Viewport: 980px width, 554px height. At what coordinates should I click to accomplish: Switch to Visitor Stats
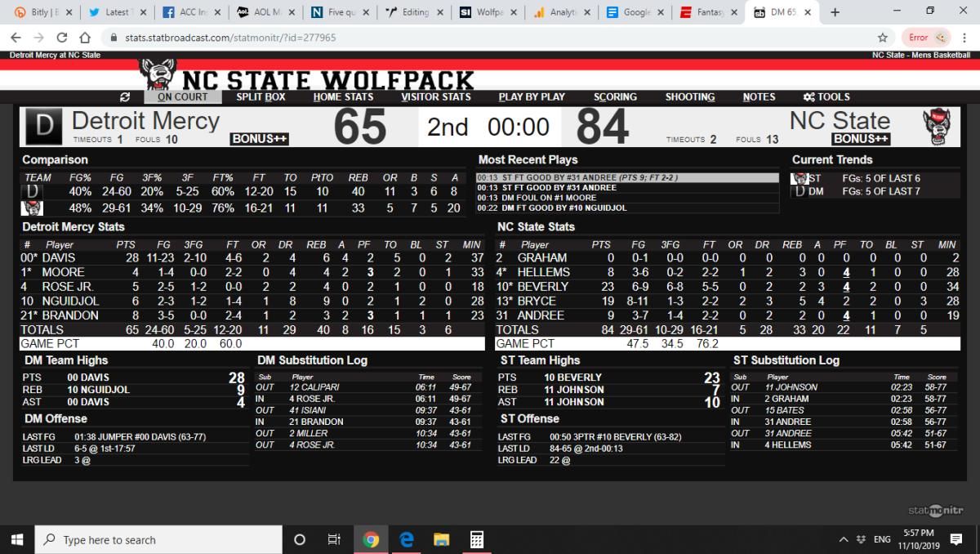pyautogui.click(x=436, y=97)
